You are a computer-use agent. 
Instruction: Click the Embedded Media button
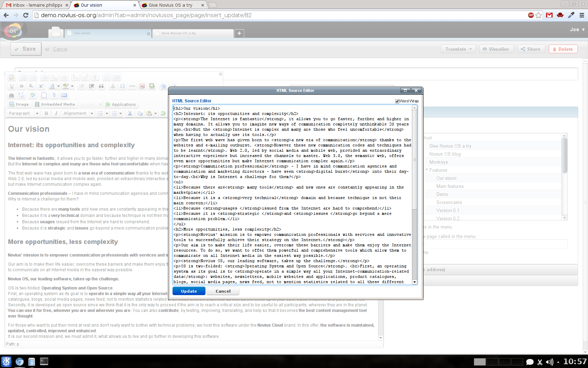pyautogui.click(x=55, y=104)
